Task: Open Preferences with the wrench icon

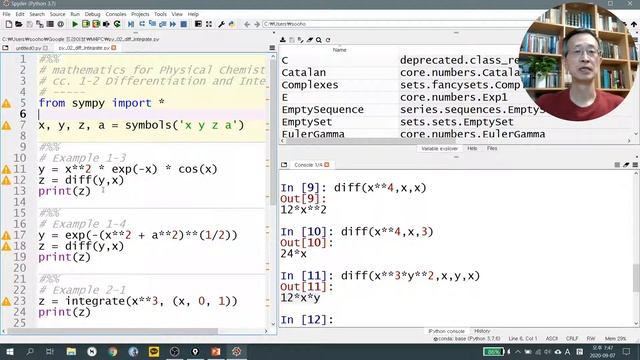Action: 222,24
